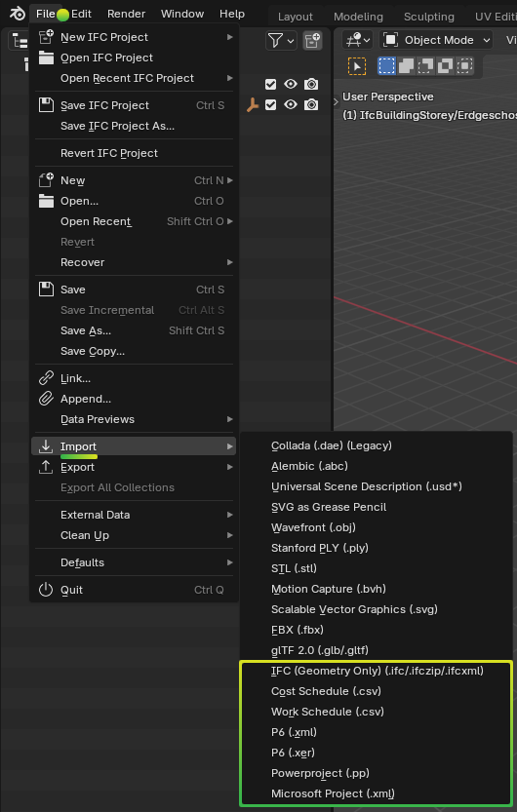Choose intersect selection mode icon
The width and height of the screenshot is (517, 812).
click(465, 65)
